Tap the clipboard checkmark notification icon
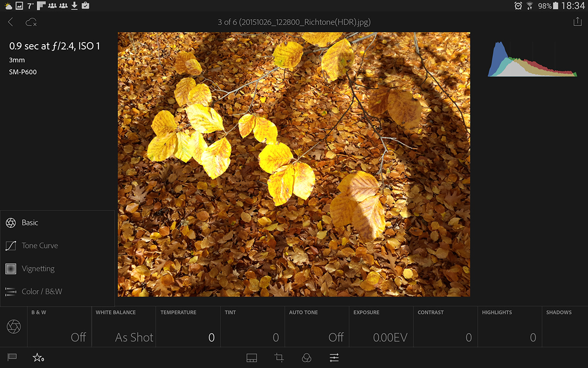Screen dimensions: 588x368 coord(85,6)
